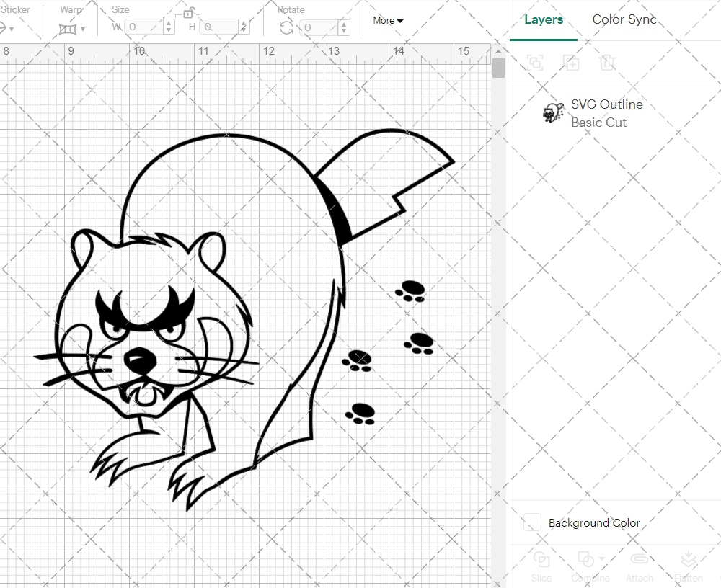Viewport: 721px width, 588px height.
Task: Click the Rotate angle stepper arrows
Action: [x=344, y=27]
